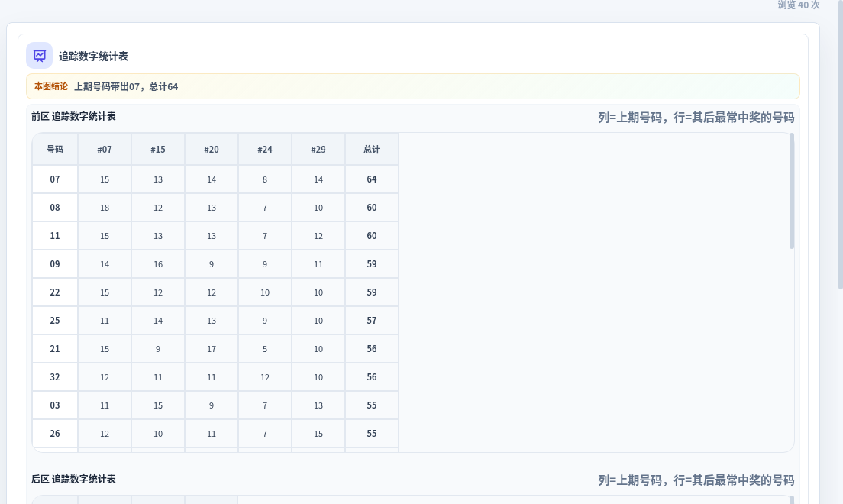The height and width of the screenshot is (504, 843).
Task: Select row number 09
Action: point(55,264)
